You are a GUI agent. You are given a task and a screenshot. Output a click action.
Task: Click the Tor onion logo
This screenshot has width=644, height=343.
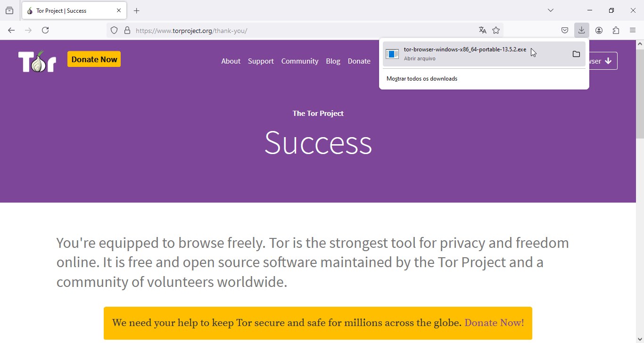pos(37,61)
